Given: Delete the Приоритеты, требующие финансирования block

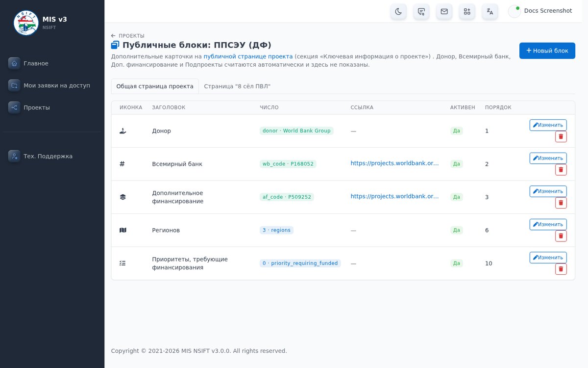Looking at the screenshot, I should [x=561, y=269].
